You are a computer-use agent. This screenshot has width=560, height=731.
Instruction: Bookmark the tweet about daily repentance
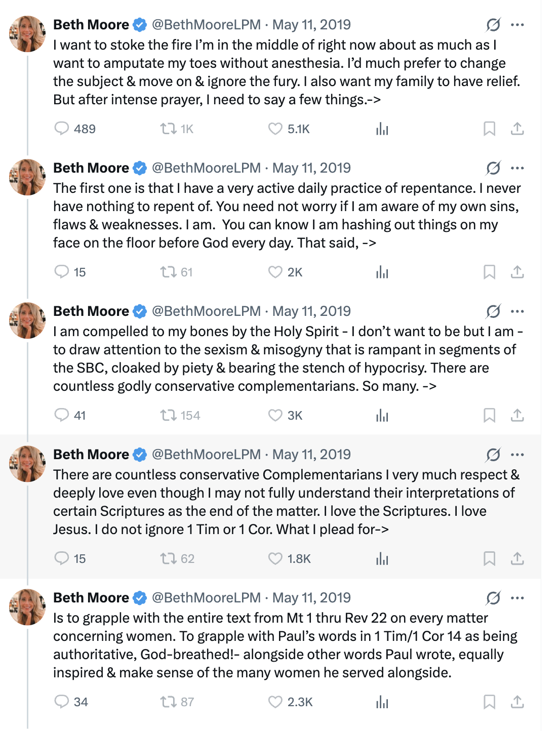(489, 272)
